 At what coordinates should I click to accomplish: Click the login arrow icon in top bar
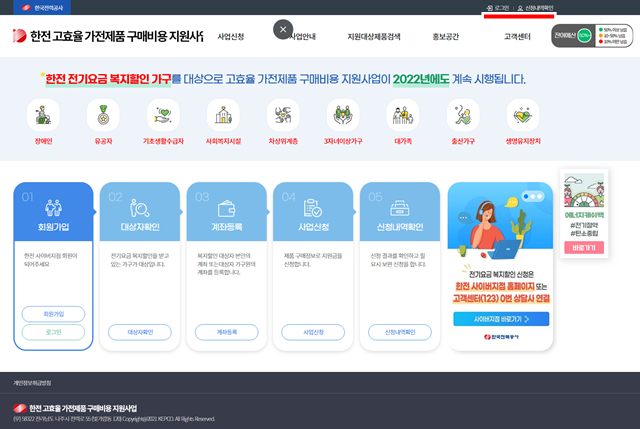[x=489, y=8]
